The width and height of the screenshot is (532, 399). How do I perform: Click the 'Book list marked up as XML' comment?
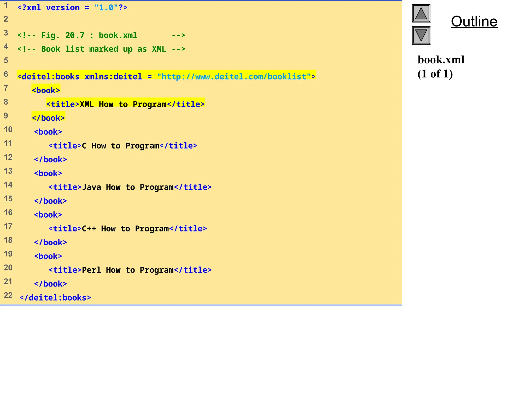point(101,49)
